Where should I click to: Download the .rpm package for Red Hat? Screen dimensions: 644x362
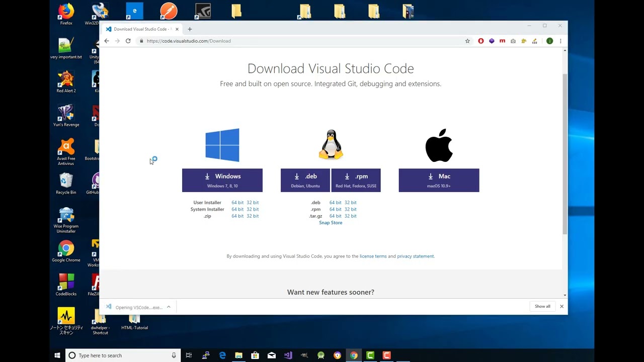(x=356, y=180)
